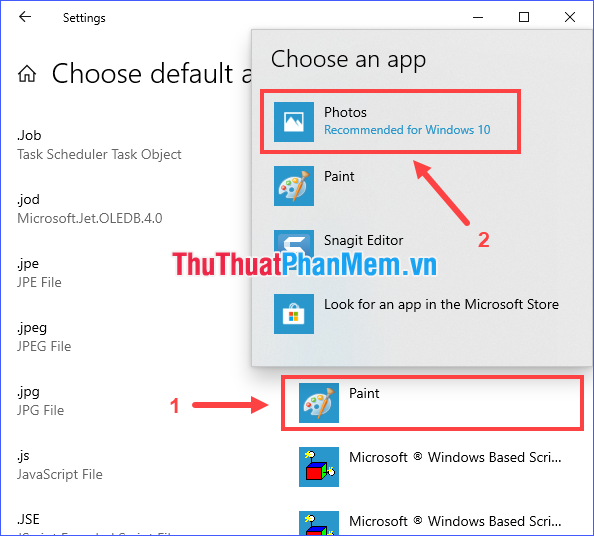Screen dimensions: 594x536
Task: Click the Paint icon in Choose an app
Action: point(294,186)
